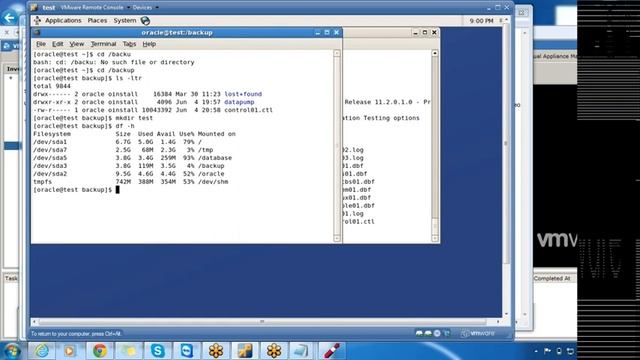
Task: Open TeamViewer from the taskbar
Action: pos(187,351)
